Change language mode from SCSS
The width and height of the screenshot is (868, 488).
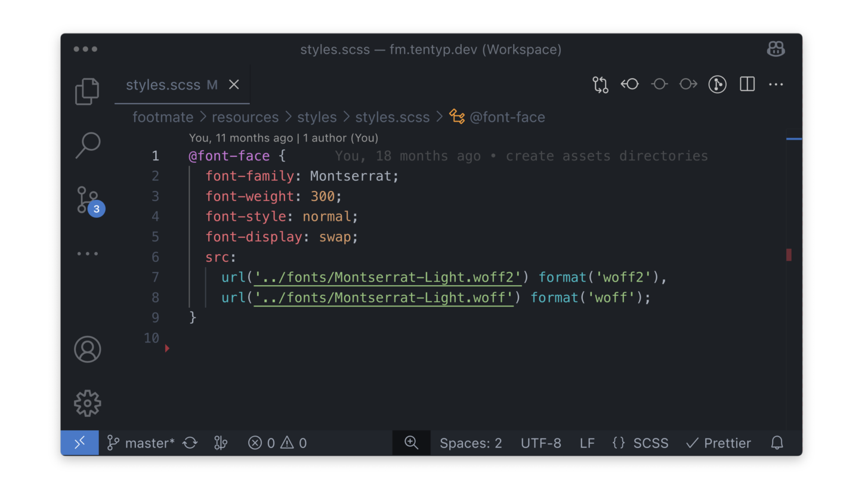click(x=640, y=443)
